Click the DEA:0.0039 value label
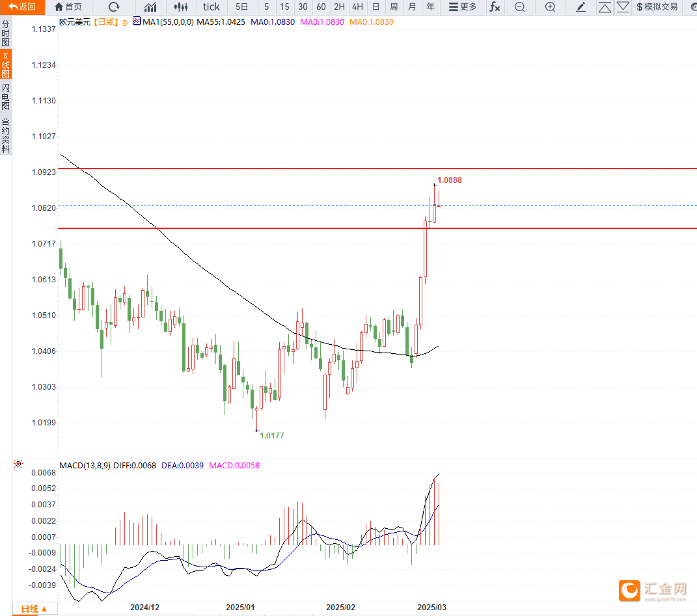697x616 pixels. [182, 465]
